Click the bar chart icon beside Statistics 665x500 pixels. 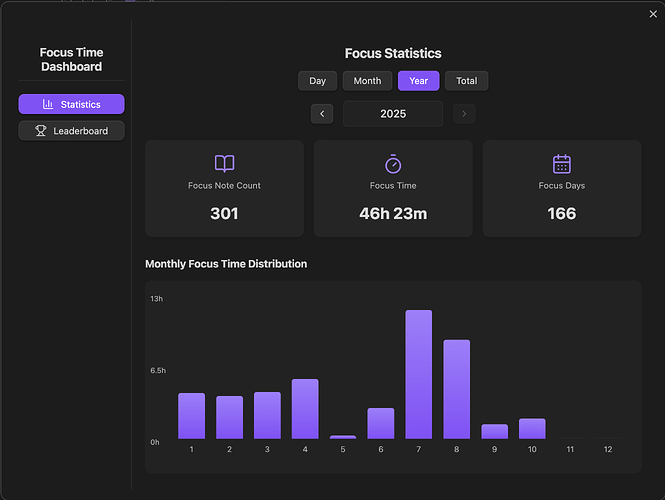[48, 104]
